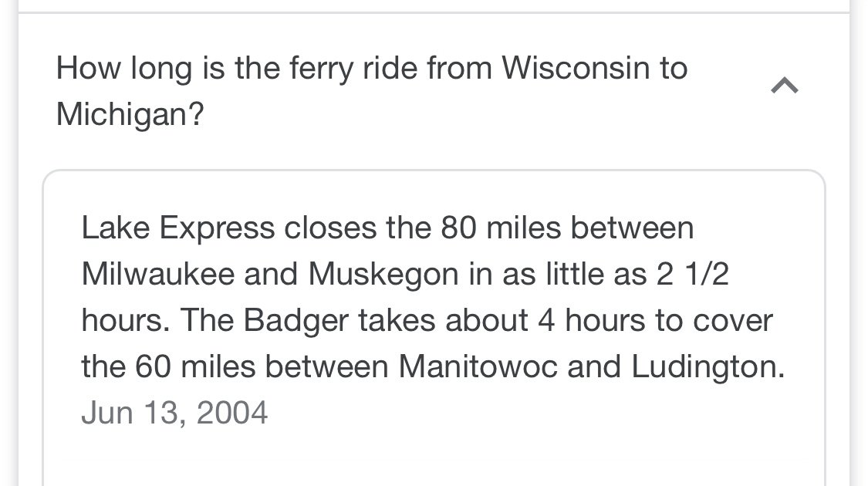Click the word 'Milwaukee' in the answer
Image resolution: width=868 pixels, height=486 pixels.
tap(157, 274)
